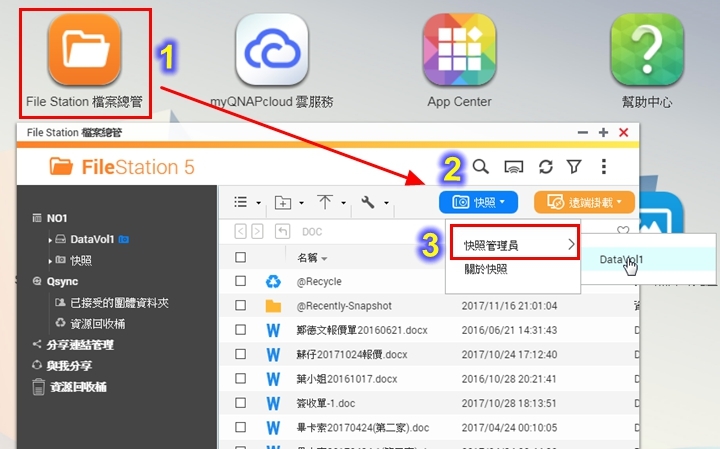Open the upload dropdown arrow
Viewport: 720px width, 449px height.
point(343,203)
